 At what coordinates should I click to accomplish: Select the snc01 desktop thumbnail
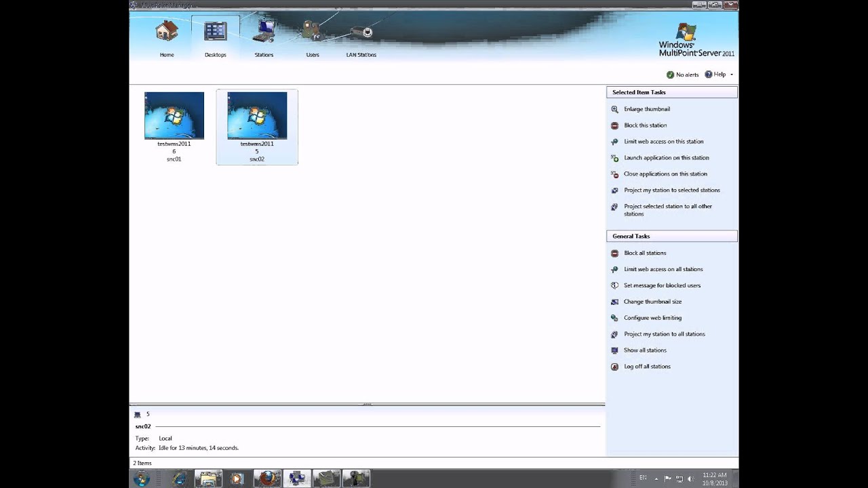click(174, 127)
